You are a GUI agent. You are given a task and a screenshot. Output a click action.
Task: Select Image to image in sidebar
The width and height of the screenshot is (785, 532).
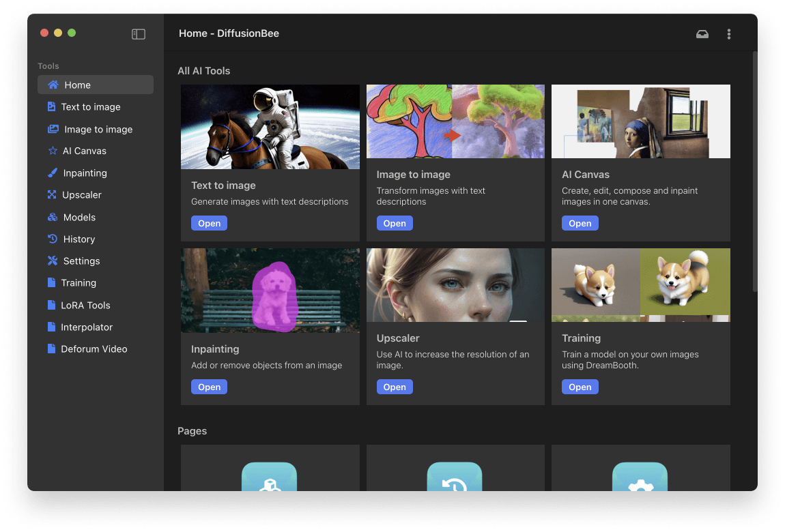click(96, 129)
